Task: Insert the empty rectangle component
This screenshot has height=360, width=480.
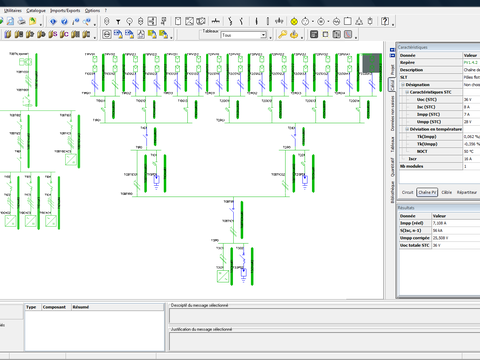Action: (178, 22)
